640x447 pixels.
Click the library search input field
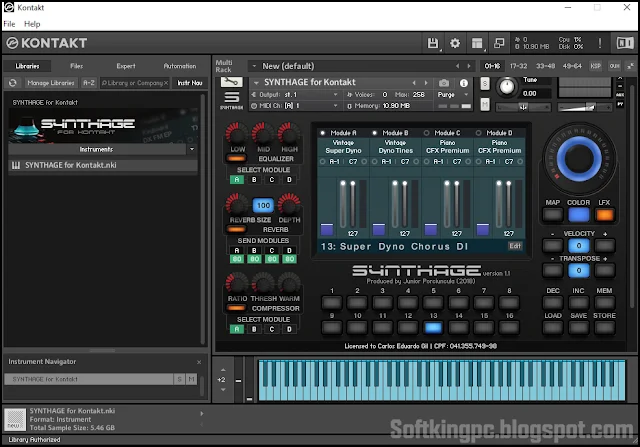tap(135, 83)
